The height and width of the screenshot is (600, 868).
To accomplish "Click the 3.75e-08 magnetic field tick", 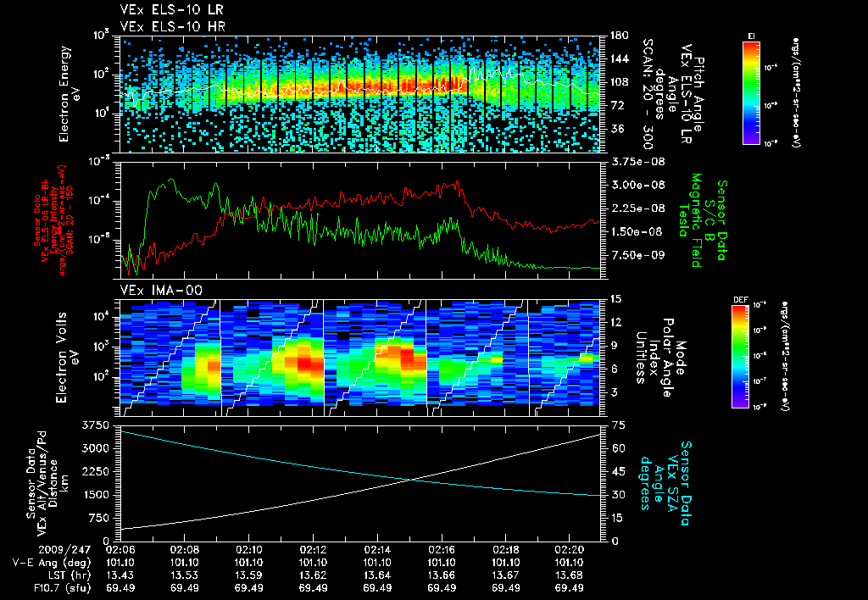I will (637, 162).
